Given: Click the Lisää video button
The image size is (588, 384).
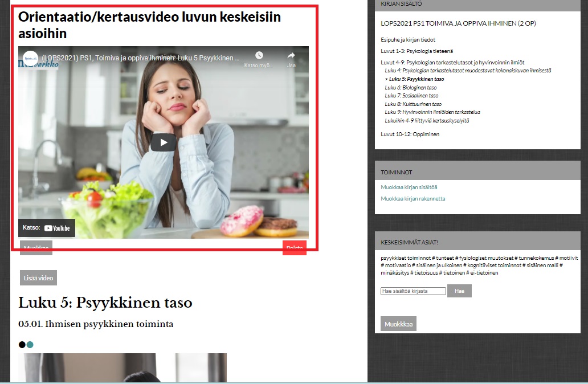Looking at the screenshot, I should tap(38, 278).
